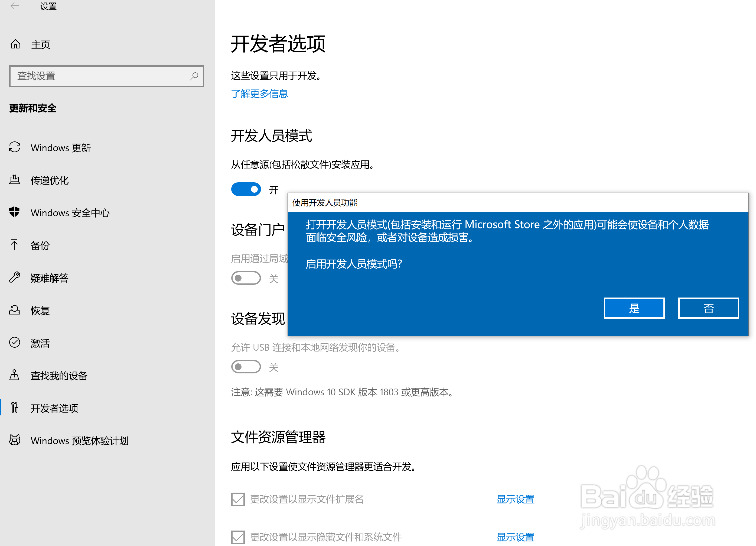This screenshot has height=546, width=756.
Task: Click the Find my device icon
Action: coord(14,375)
